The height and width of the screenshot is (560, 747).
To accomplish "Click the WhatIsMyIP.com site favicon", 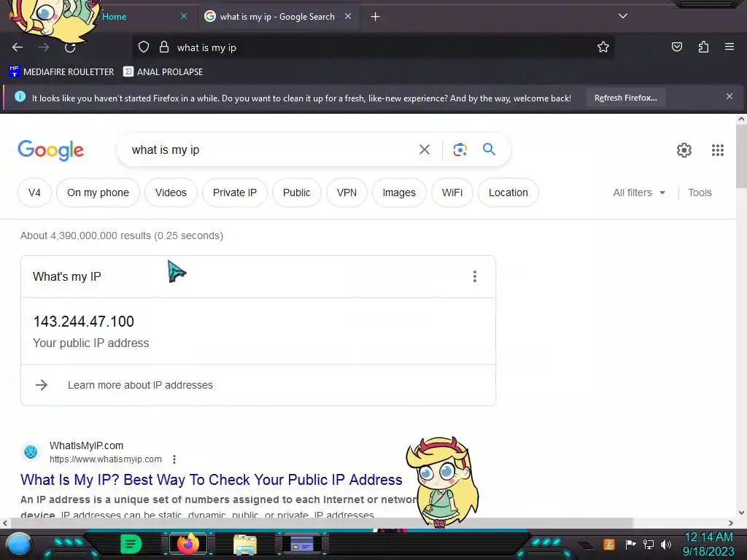I will pyautogui.click(x=31, y=451).
